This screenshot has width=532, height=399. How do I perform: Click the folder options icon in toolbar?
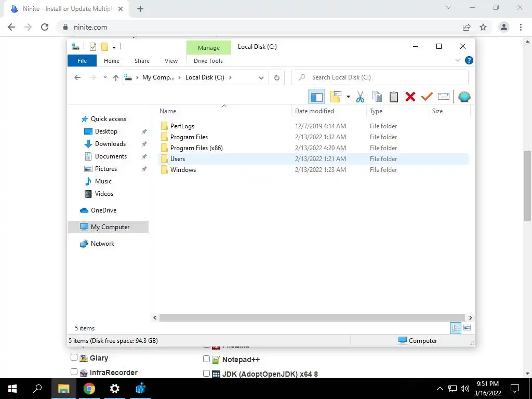[x=336, y=97]
